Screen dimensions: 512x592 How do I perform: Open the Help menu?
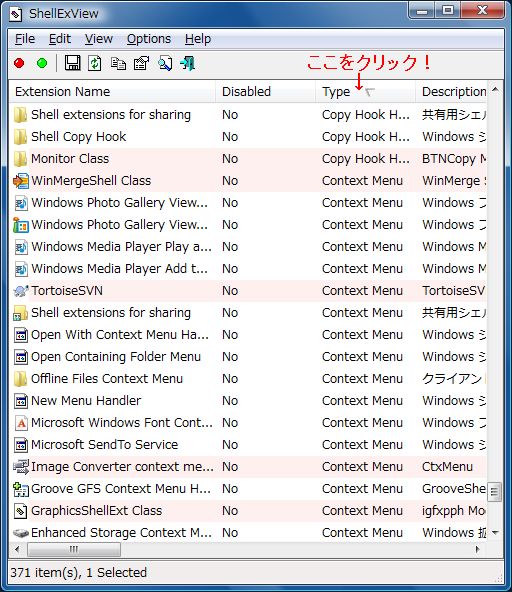pyautogui.click(x=198, y=39)
